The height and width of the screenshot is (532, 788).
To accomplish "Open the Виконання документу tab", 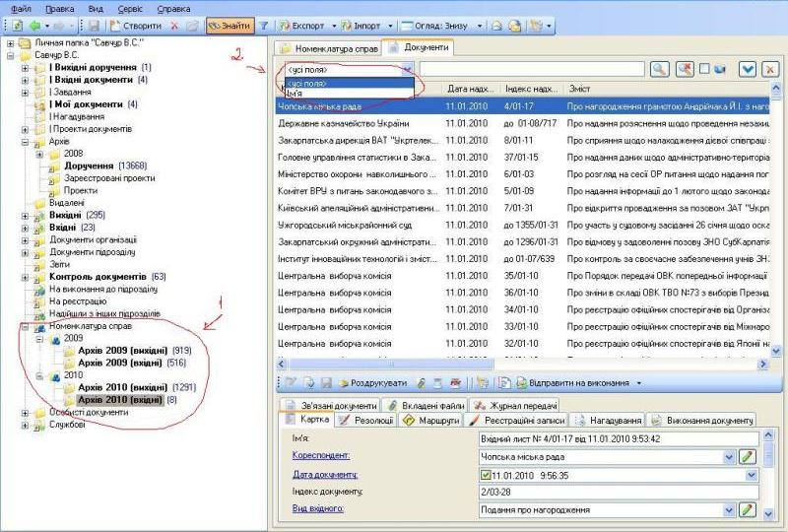I will pos(701,420).
